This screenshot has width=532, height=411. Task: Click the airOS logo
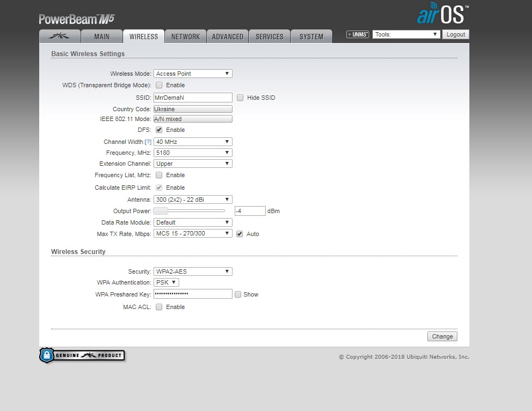(443, 14)
